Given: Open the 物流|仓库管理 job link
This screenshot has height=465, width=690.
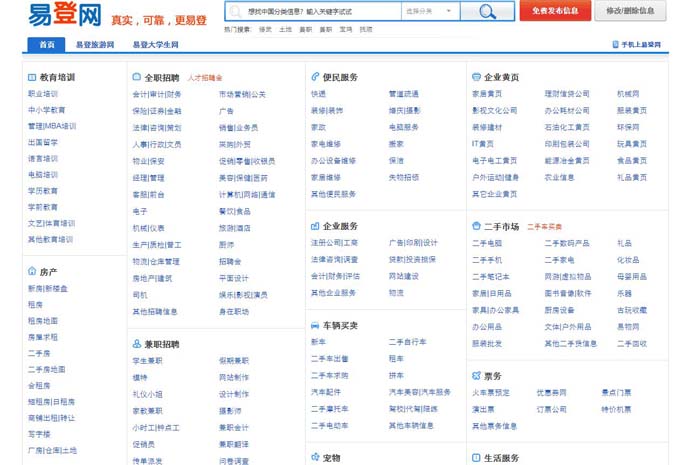Looking at the screenshot, I should [156, 262].
